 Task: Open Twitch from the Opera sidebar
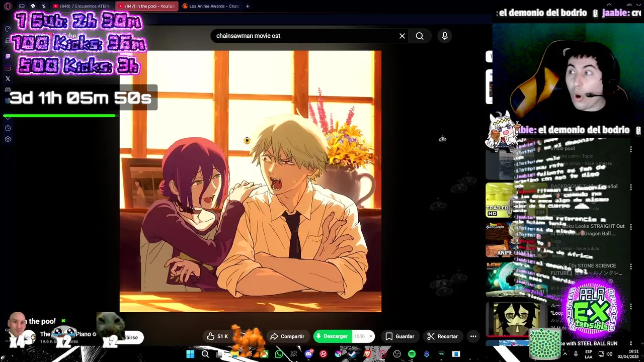pos(8,56)
